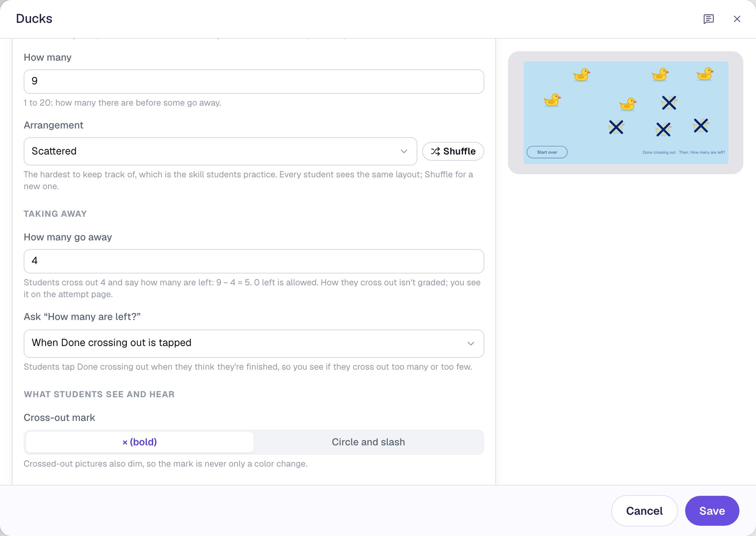This screenshot has width=756, height=536.
Task: Click Start over in the preview
Action: 547,152
